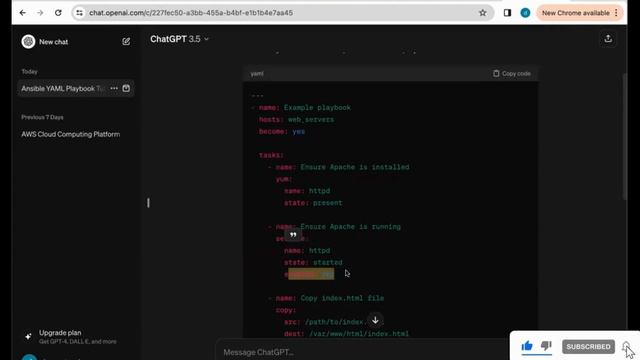Go forward with the browser forward arrow
The height and width of the screenshot is (360, 640).
coord(40,13)
